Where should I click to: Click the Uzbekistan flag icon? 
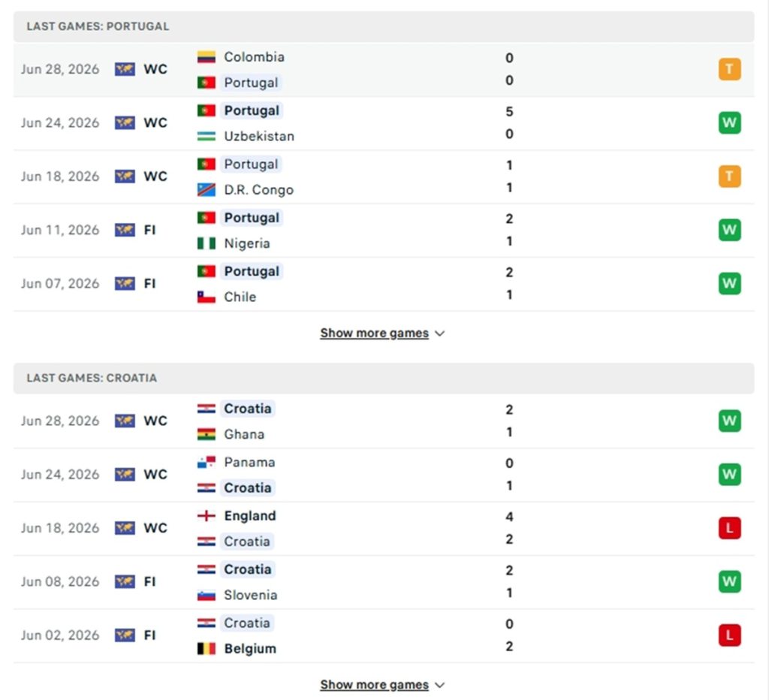[x=206, y=136]
